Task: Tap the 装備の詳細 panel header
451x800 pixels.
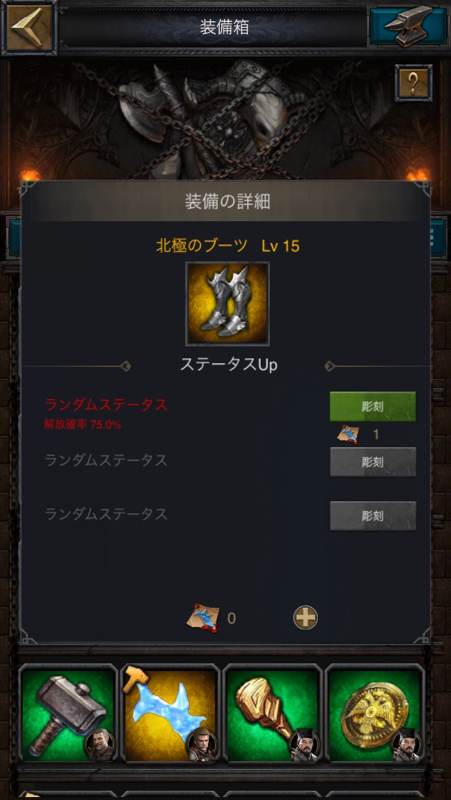Action: coord(228,202)
